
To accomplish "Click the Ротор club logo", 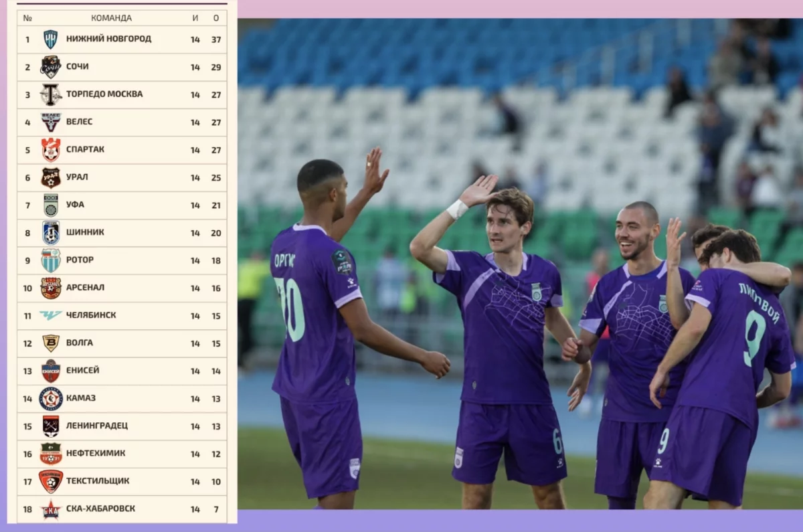I will [x=50, y=260].
